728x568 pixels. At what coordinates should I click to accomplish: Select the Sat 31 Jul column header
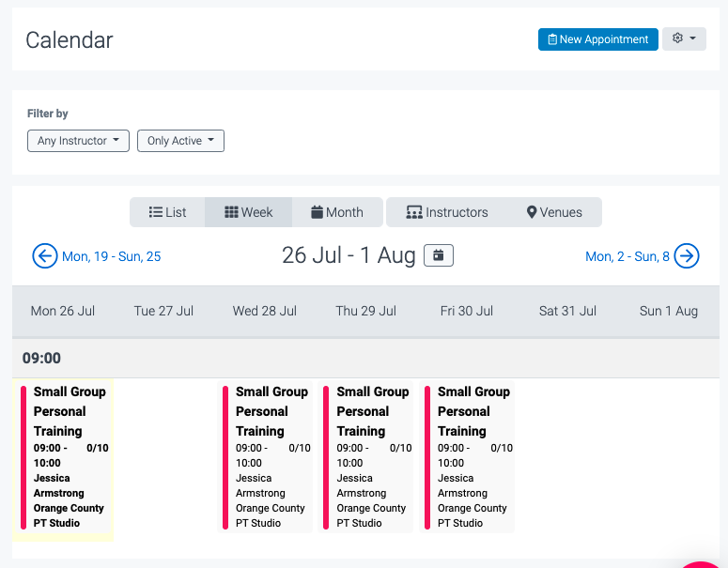(x=567, y=311)
